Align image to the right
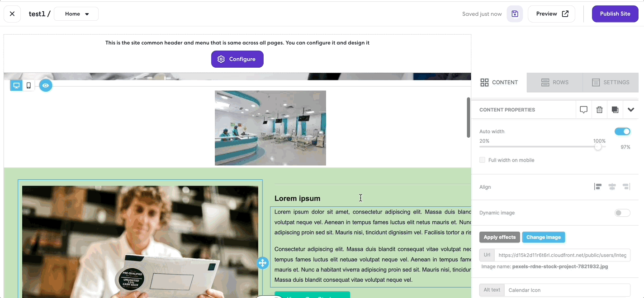This screenshot has height=298, width=644. [626, 187]
